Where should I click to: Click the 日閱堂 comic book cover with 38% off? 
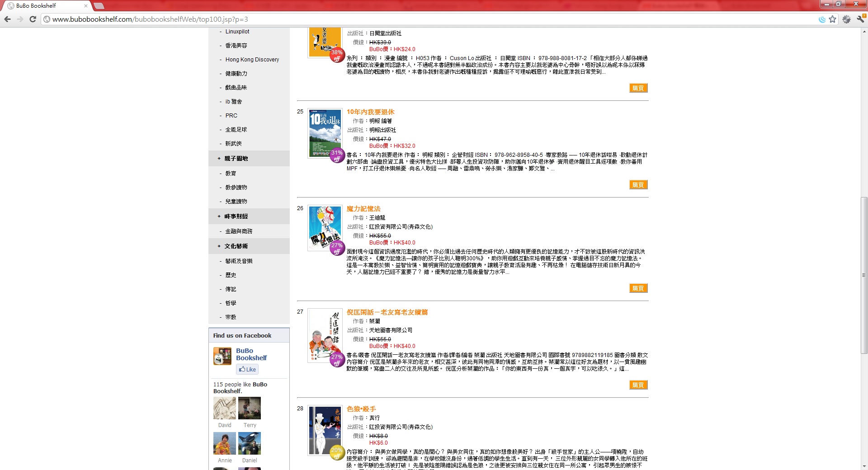324,42
